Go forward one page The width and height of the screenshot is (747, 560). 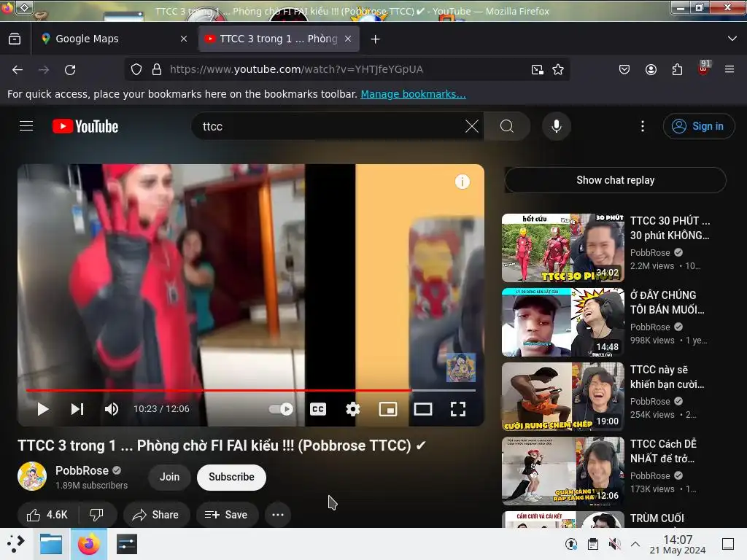pyautogui.click(x=44, y=69)
